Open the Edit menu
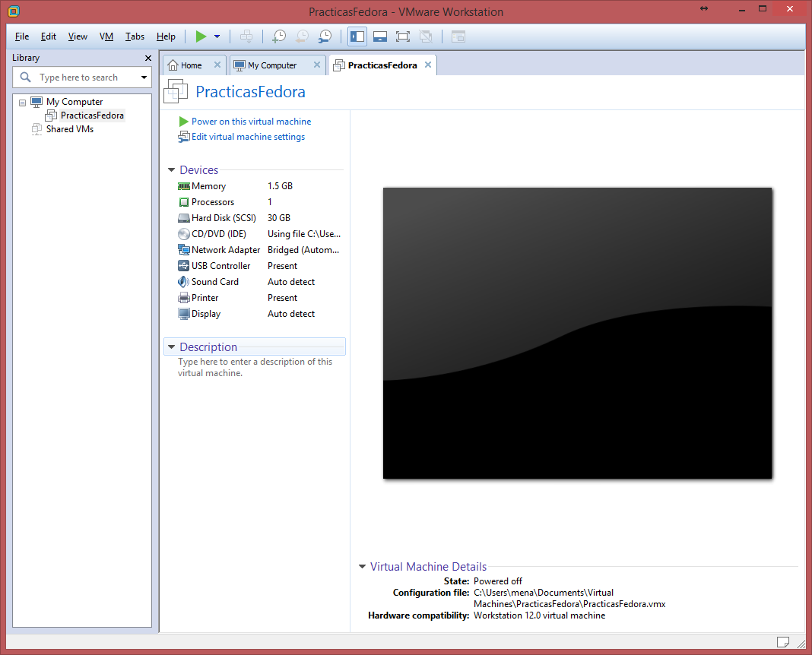Viewport: 812px width, 655px height. [49, 36]
